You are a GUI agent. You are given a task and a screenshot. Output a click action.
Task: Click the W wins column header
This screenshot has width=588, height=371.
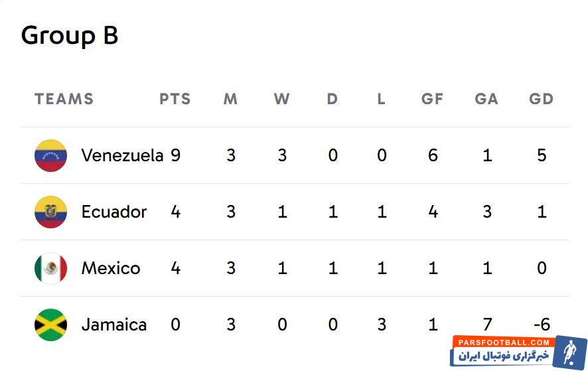pos(282,100)
